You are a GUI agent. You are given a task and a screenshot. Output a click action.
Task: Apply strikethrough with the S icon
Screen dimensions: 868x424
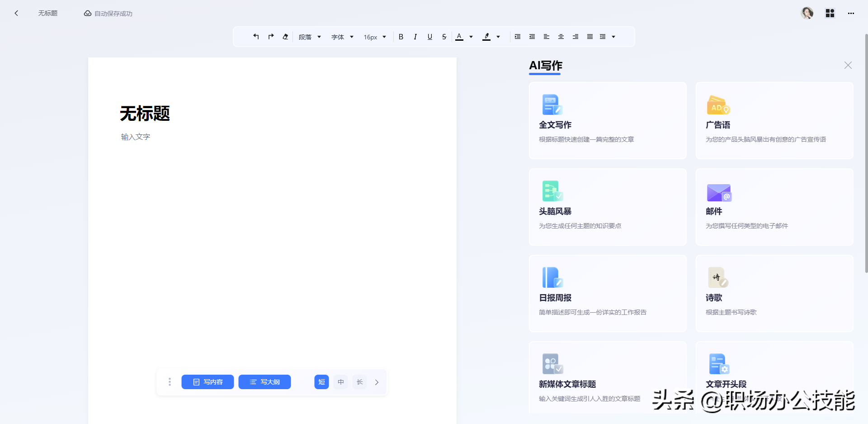[444, 37]
